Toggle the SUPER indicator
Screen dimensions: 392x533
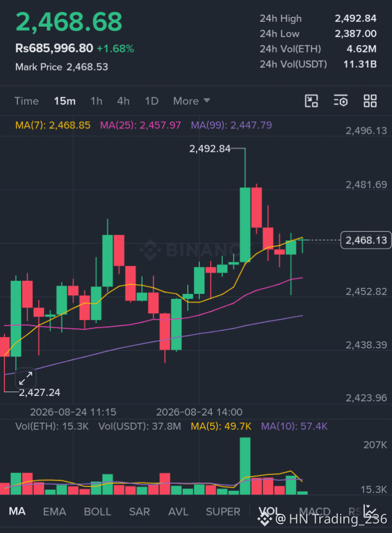pyautogui.click(x=223, y=512)
